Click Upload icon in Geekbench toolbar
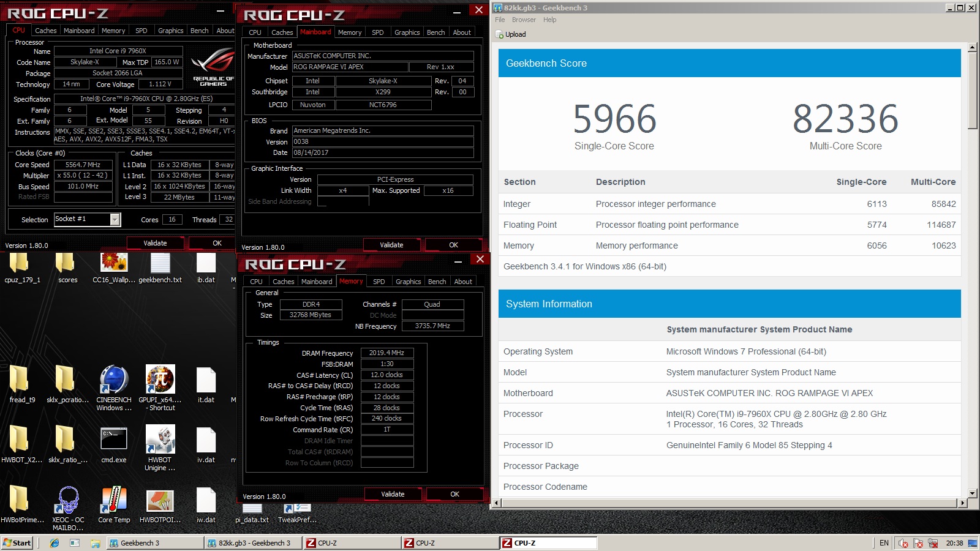 (511, 34)
